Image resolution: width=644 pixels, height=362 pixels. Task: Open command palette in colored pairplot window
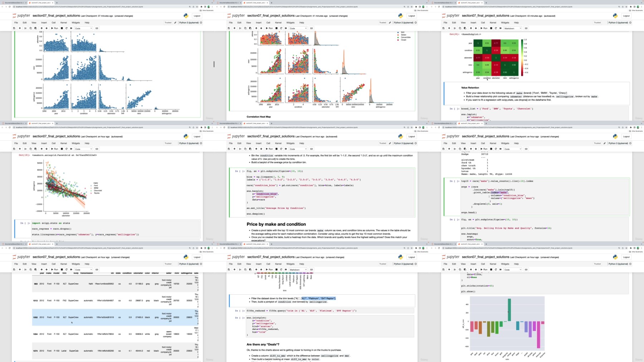pos(311,28)
